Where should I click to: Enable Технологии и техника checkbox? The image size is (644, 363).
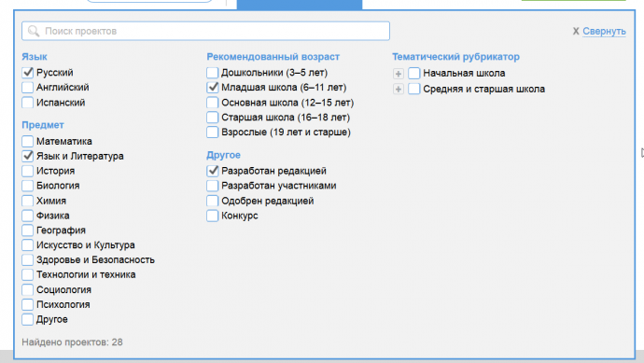pos(27,274)
